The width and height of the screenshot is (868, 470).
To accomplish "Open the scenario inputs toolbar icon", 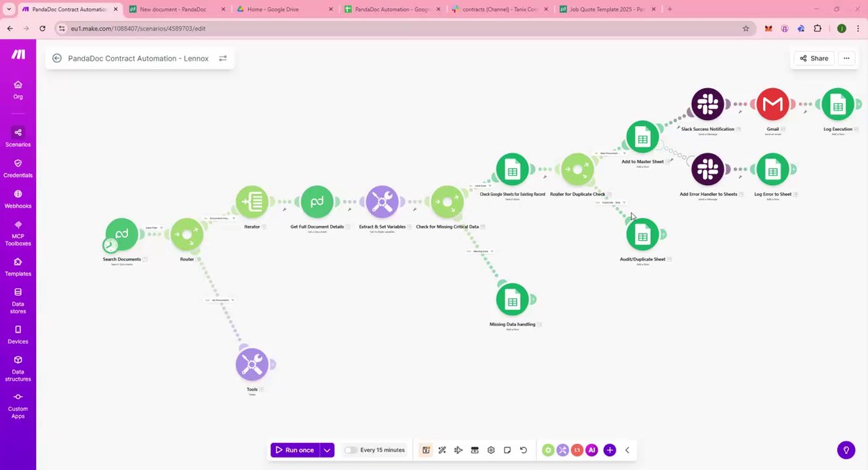I will (x=475, y=450).
